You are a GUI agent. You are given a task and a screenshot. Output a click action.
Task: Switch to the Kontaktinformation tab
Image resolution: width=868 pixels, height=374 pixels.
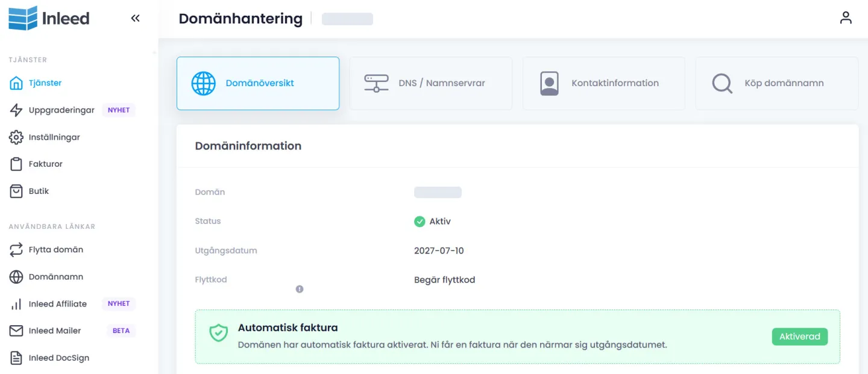point(604,83)
